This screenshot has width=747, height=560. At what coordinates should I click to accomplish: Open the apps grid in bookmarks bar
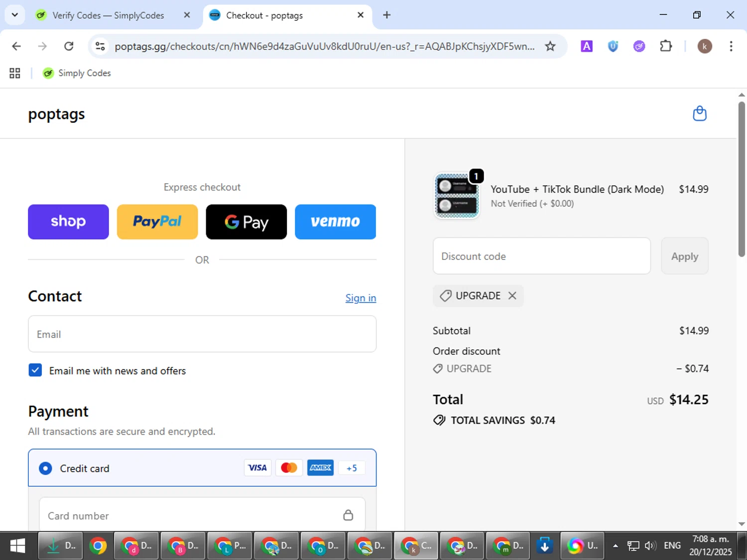tap(15, 73)
